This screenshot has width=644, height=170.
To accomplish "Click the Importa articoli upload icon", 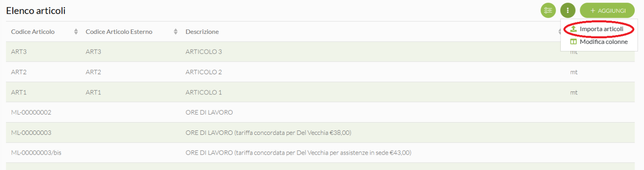I will [x=573, y=29].
